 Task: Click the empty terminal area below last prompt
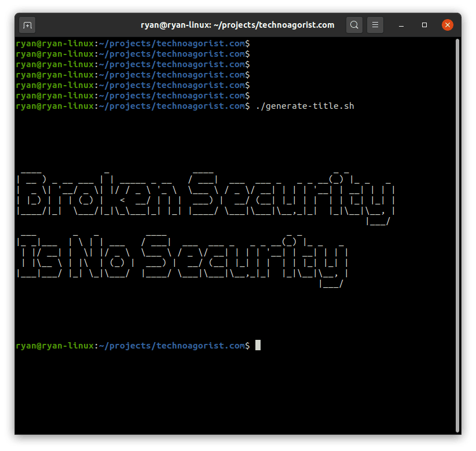(232, 394)
